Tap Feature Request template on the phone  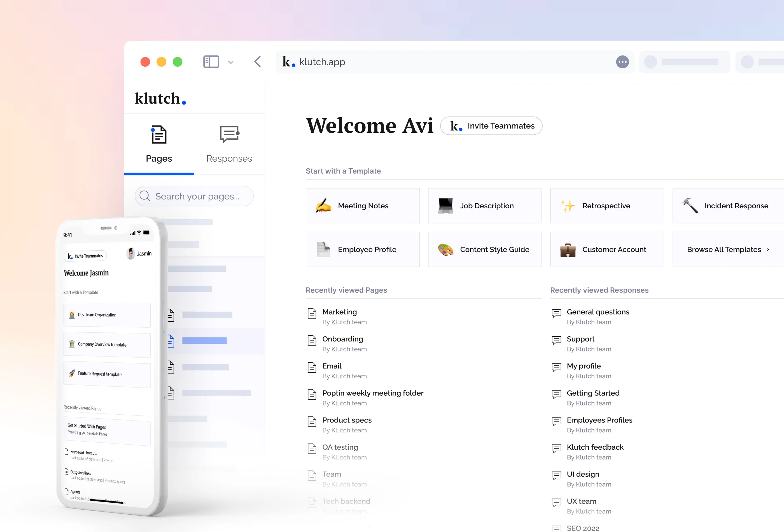107,375
